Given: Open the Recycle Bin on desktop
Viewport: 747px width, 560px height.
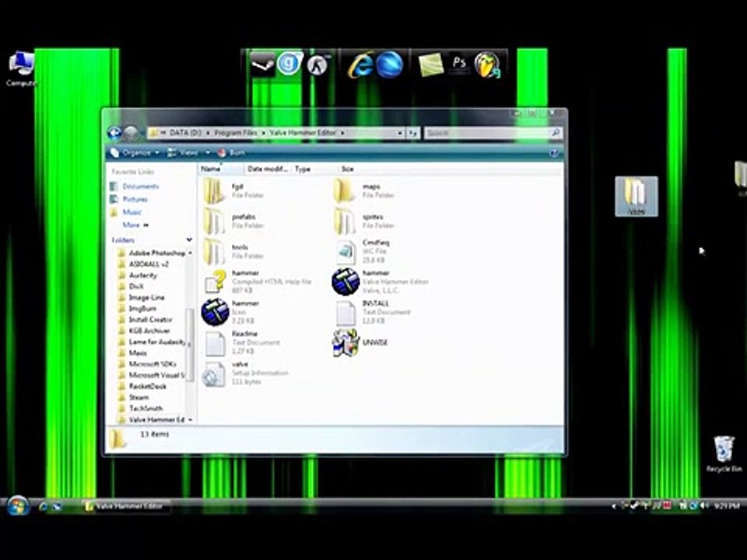Looking at the screenshot, I should (x=724, y=453).
